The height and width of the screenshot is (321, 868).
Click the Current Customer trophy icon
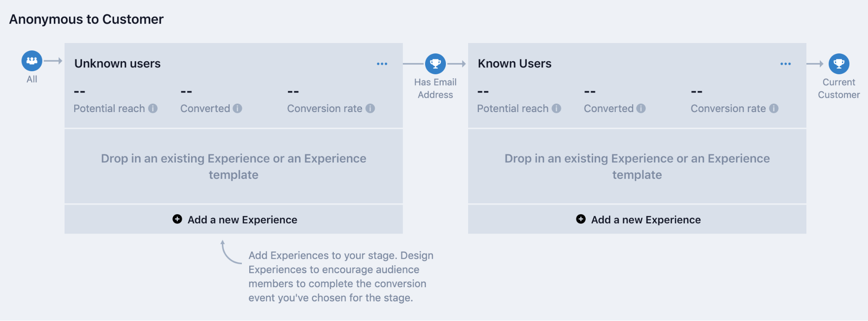tap(838, 64)
